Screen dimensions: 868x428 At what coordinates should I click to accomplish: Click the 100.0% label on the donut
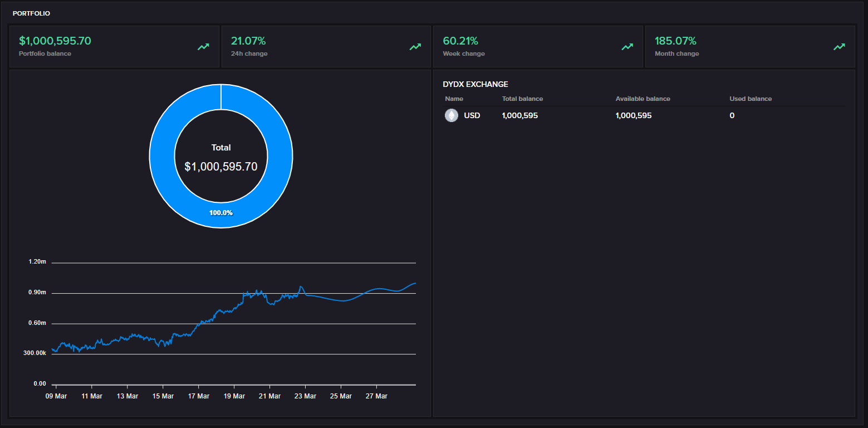point(221,213)
